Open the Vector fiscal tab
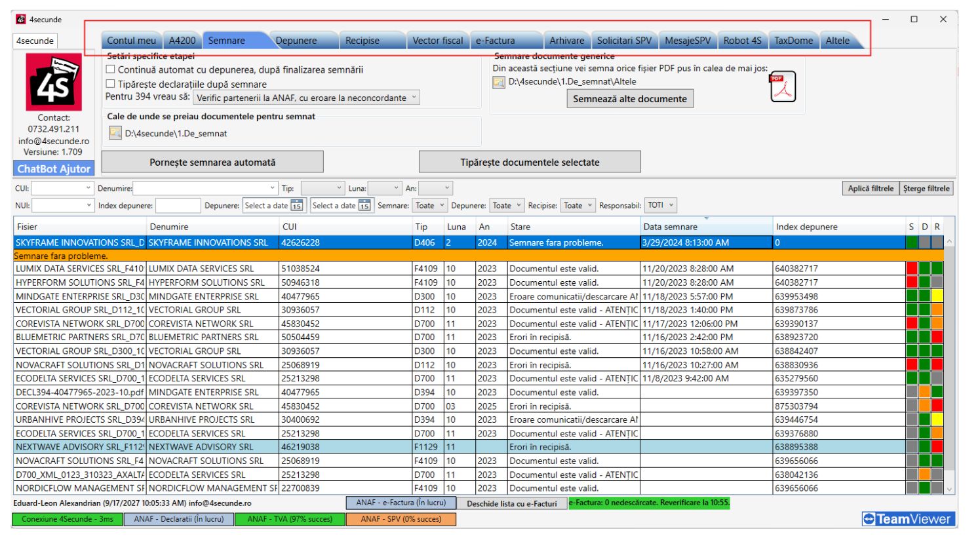Viewport: 980px width, 540px height. pyautogui.click(x=437, y=41)
